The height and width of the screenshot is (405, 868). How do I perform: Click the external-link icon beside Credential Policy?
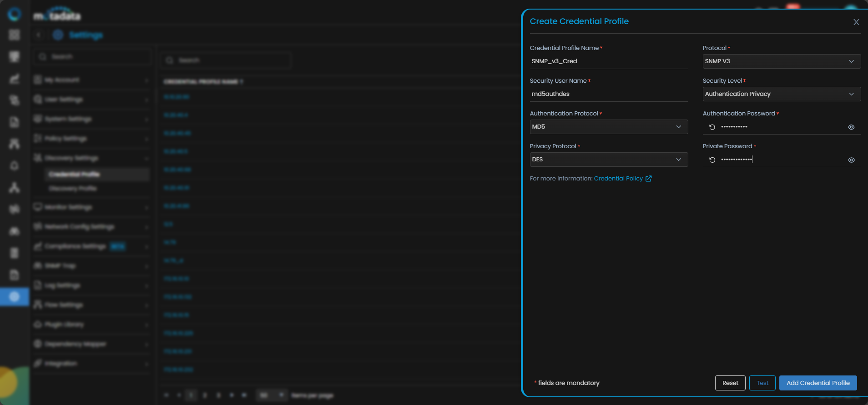click(649, 178)
